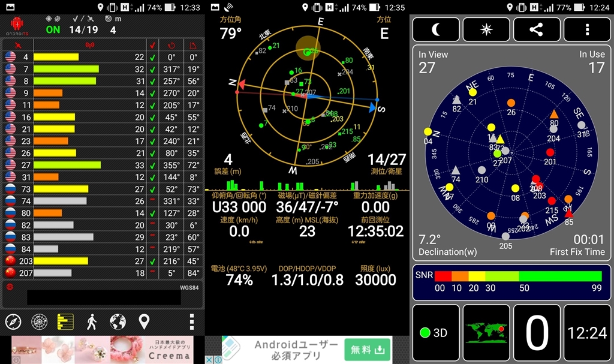Enable night mode with the moon button
Viewport: 614px width, 364px height.
[436, 29]
